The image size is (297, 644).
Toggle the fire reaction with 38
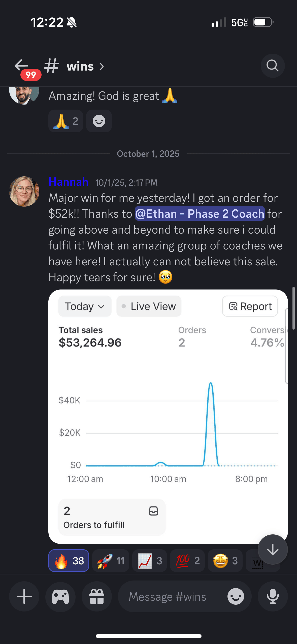coord(69,561)
